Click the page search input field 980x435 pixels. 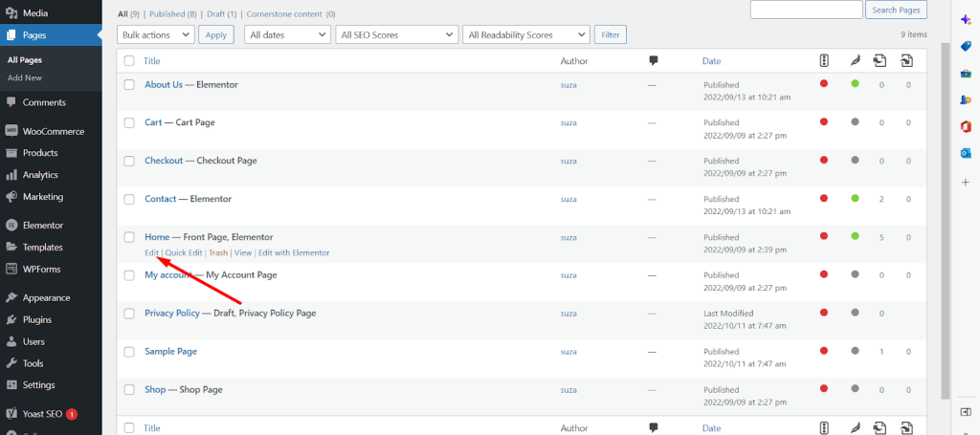pos(806,10)
